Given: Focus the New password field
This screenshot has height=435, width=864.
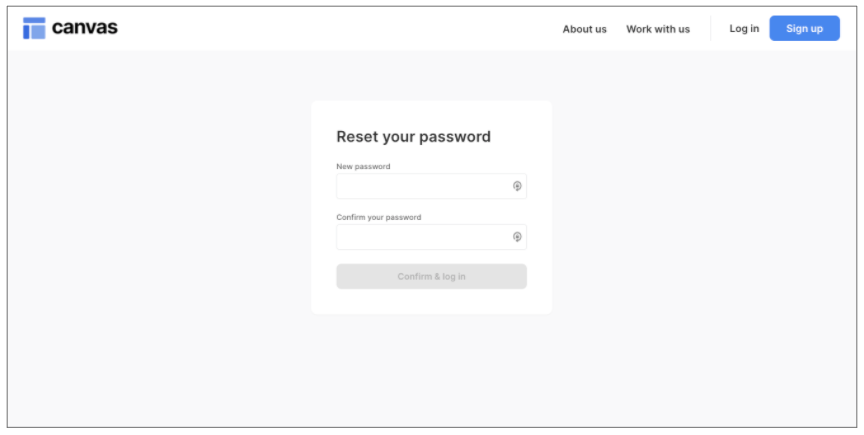Looking at the screenshot, I should click(x=422, y=186).
